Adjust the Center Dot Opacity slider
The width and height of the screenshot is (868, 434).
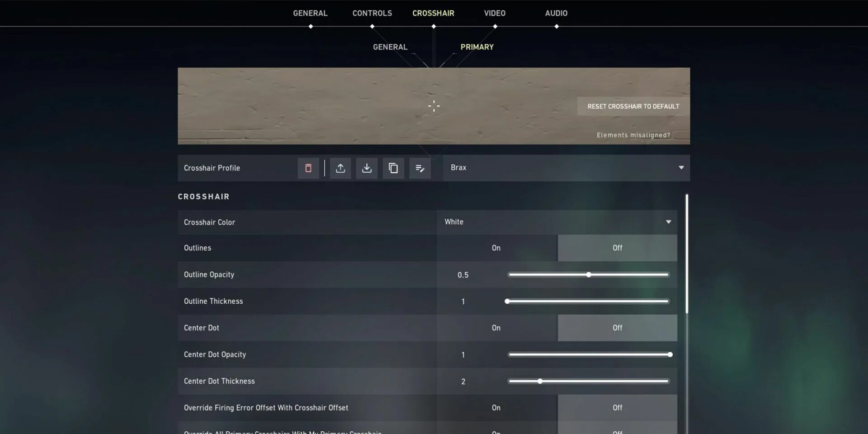pos(590,354)
